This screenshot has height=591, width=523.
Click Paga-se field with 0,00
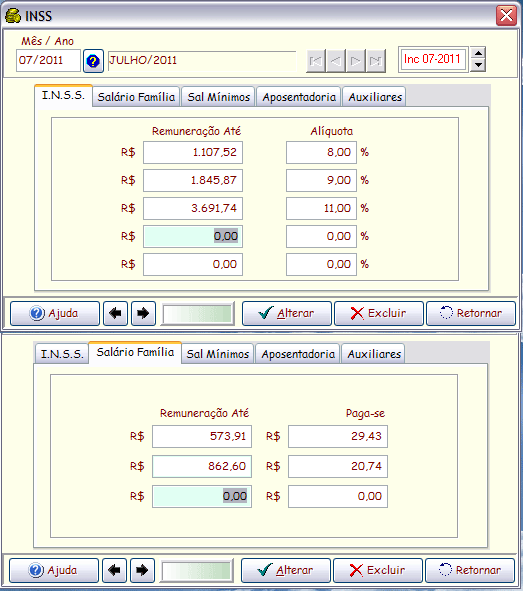(338, 496)
